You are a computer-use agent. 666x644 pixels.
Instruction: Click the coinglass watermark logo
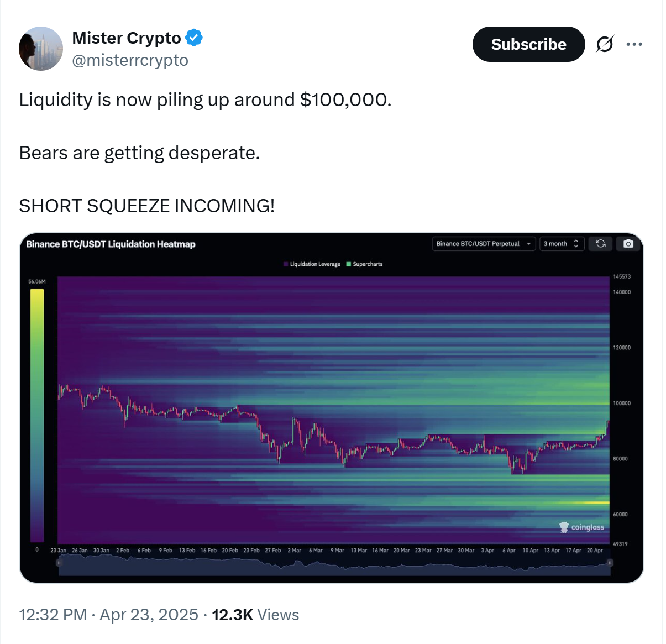582,527
